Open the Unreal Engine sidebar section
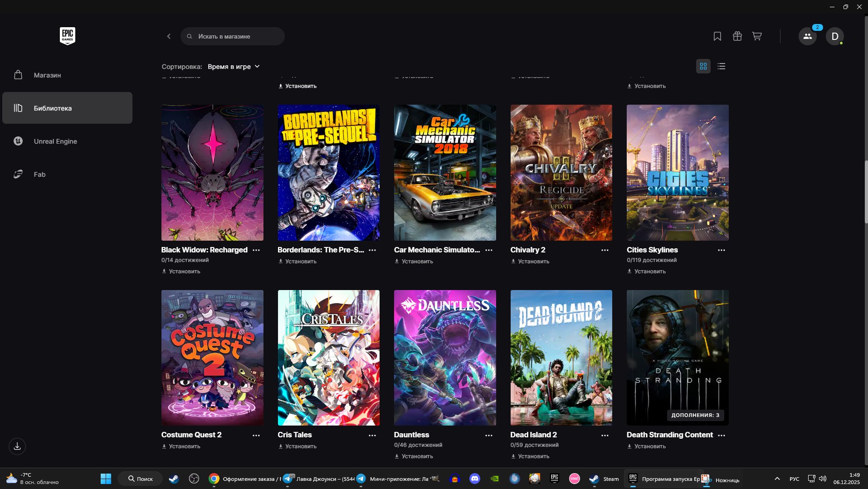 [x=55, y=141]
